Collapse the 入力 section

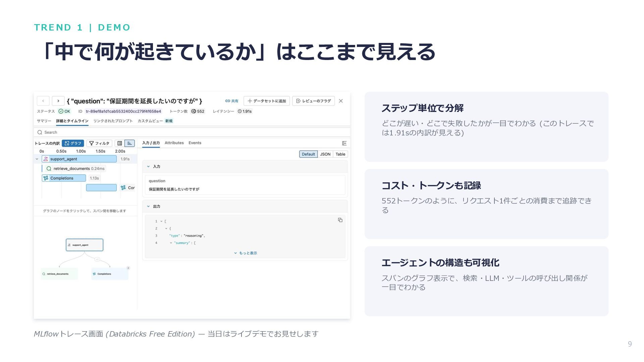[148, 167]
